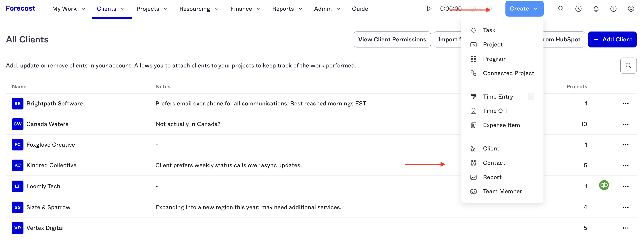
Task: Click the KC avatar for Kindred Collective
Action: 18,165
